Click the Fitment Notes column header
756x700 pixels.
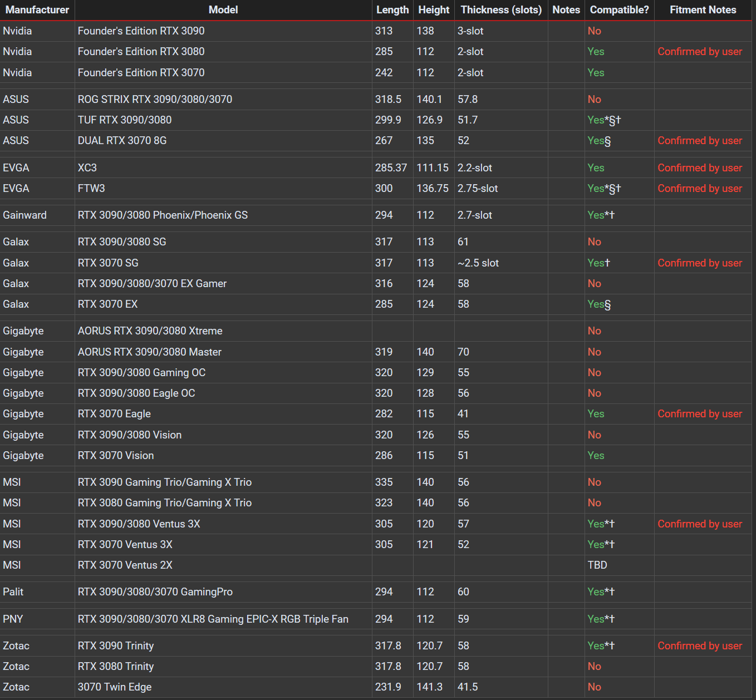pyautogui.click(x=703, y=10)
